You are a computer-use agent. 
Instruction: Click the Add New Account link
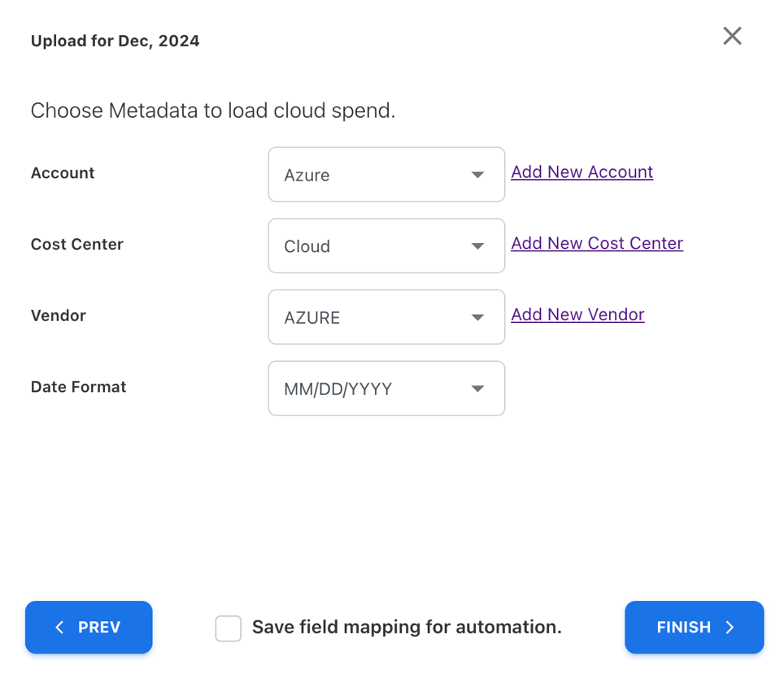point(581,172)
